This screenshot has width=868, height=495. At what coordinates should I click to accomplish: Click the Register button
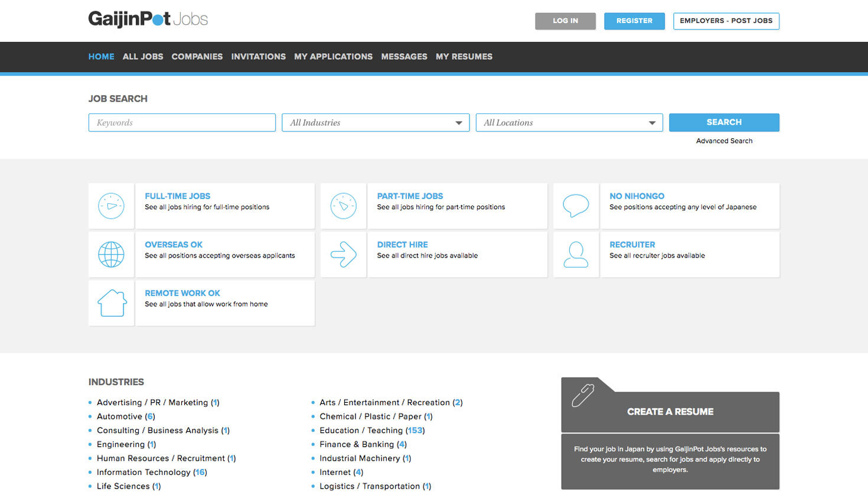[x=634, y=21]
